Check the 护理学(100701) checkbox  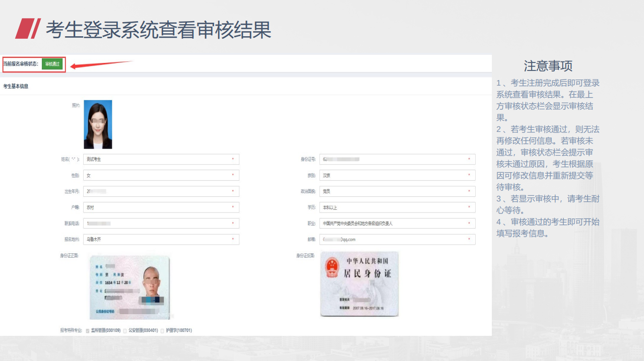[162, 331]
